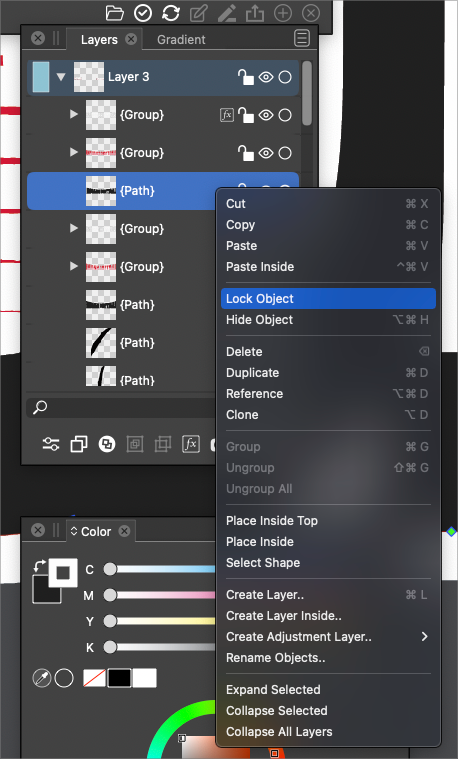458x759 pixels.
Task: Collapse Layer 3 disclosure triangle
Action: [61, 76]
